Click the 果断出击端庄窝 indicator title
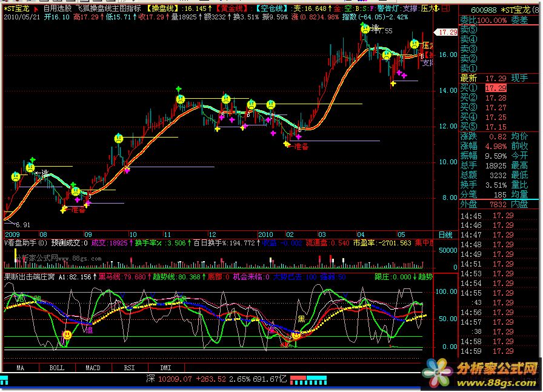The image size is (543, 392). pyautogui.click(x=28, y=276)
